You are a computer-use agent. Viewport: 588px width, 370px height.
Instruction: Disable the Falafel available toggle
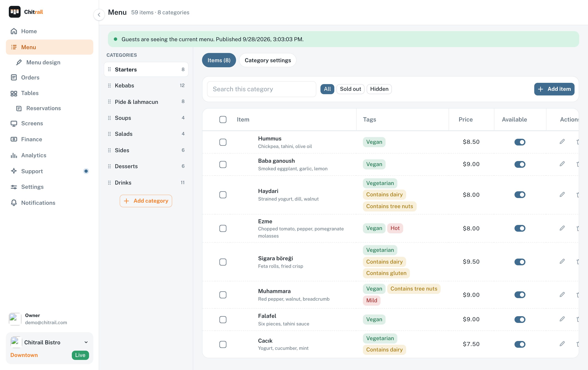click(520, 319)
